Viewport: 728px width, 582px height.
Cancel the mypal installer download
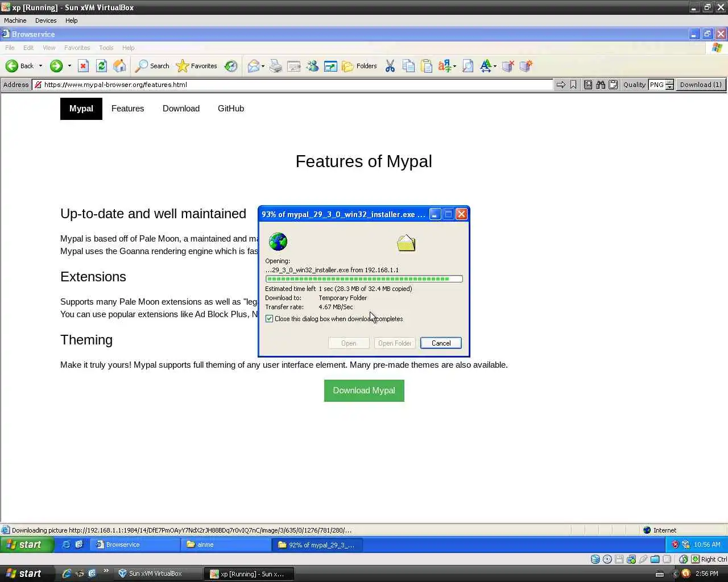[x=441, y=343]
